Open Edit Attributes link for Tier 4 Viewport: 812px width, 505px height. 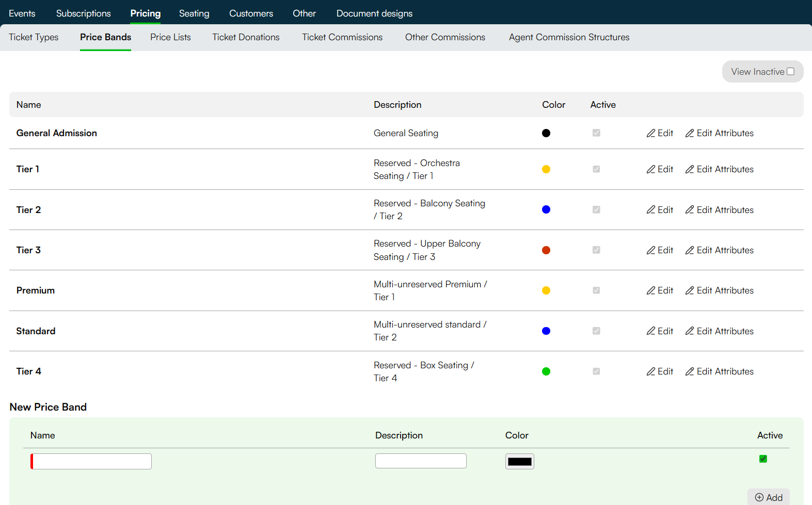point(720,371)
